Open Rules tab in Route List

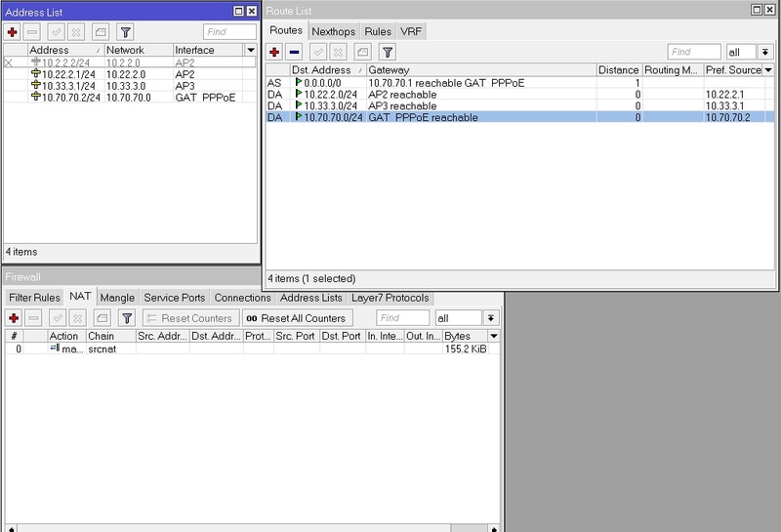pos(378,31)
